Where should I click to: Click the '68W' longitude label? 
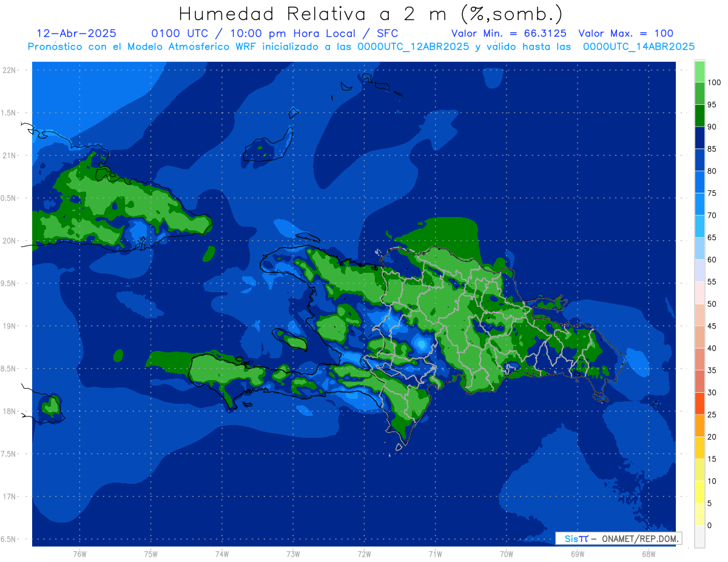tap(649, 554)
